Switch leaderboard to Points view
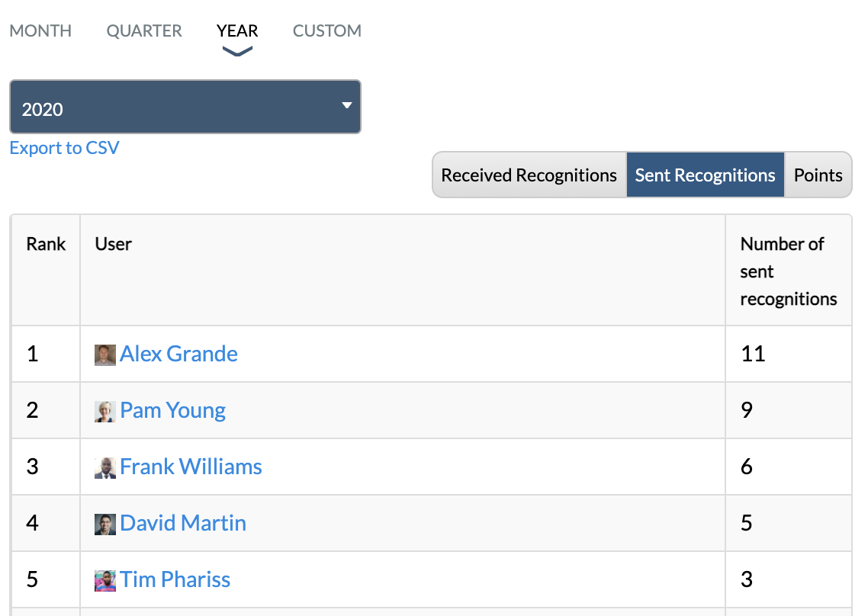Screen dimensions: 868x616 pos(818,175)
